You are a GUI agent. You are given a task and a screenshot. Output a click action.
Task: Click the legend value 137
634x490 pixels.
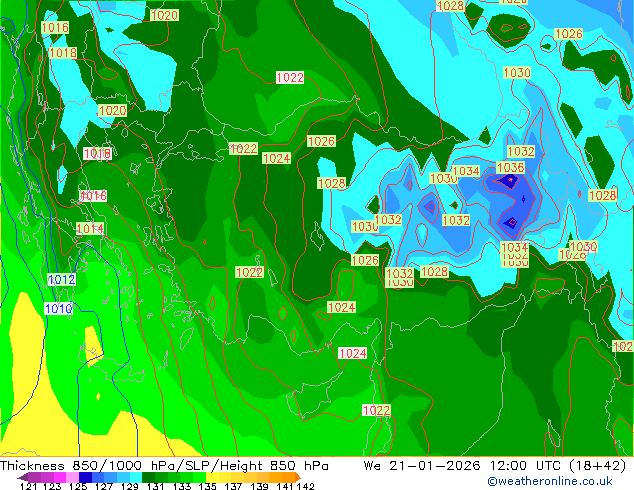click(233, 486)
